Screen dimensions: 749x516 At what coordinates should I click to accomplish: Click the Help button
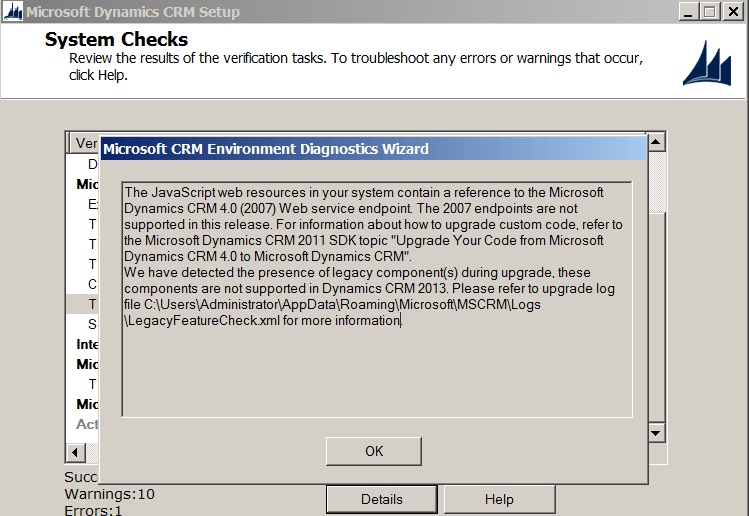click(499, 499)
